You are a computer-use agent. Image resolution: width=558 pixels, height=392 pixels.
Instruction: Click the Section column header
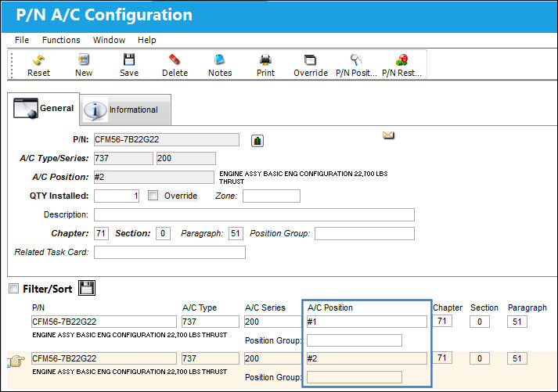[484, 307]
